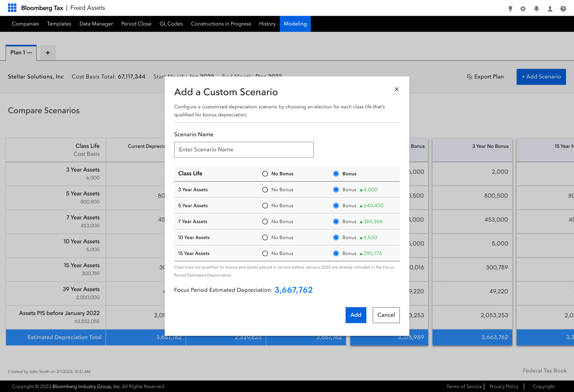Open the Terms of Service link
Image resolution: width=574 pixels, height=392 pixels.
point(464,386)
